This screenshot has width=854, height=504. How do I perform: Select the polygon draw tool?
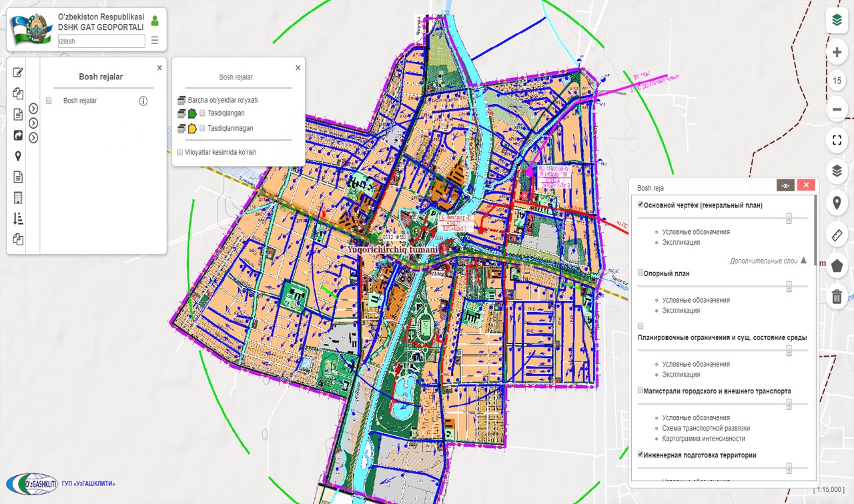tap(837, 265)
